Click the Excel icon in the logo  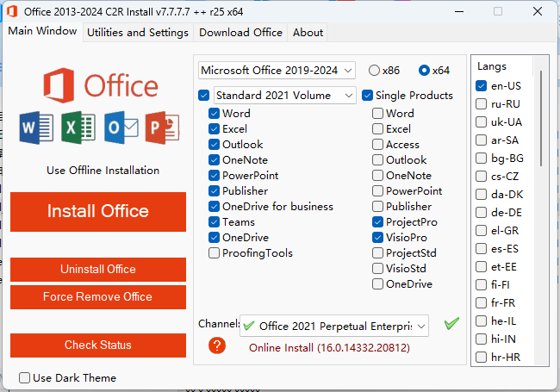click(x=78, y=128)
